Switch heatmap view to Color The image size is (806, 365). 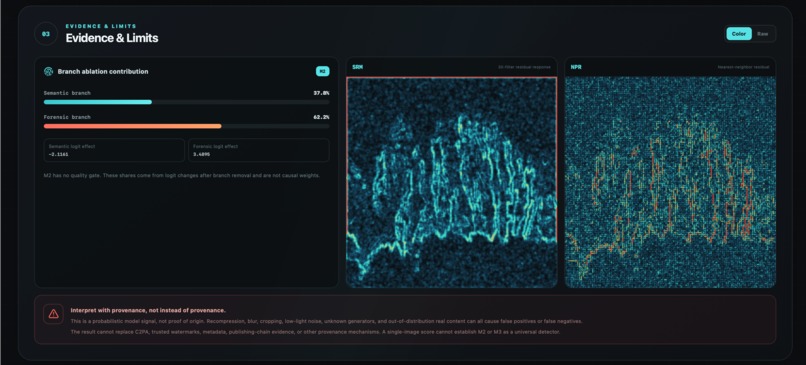click(x=739, y=34)
